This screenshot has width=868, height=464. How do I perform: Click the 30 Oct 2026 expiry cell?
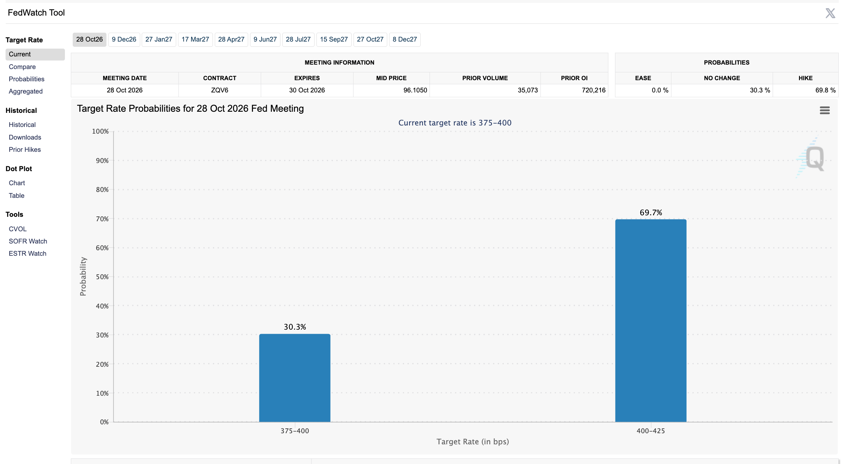(x=307, y=90)
